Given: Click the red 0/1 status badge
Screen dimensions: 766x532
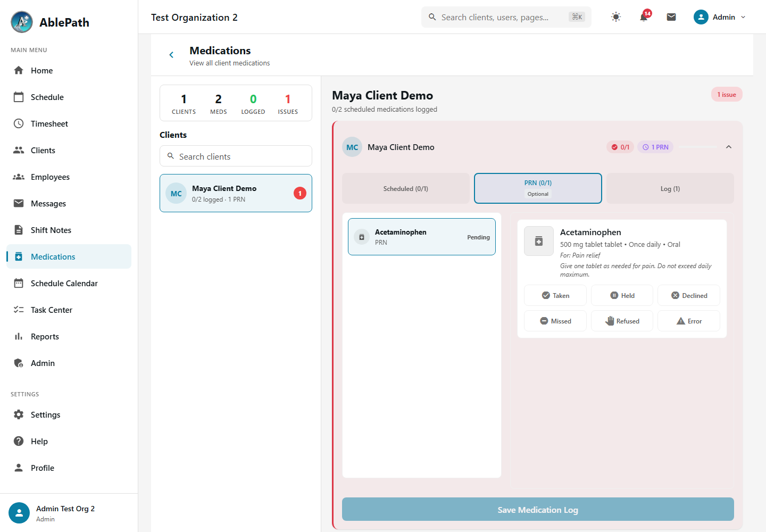Looking at the screenshot, I should click(x=620, y=147).
